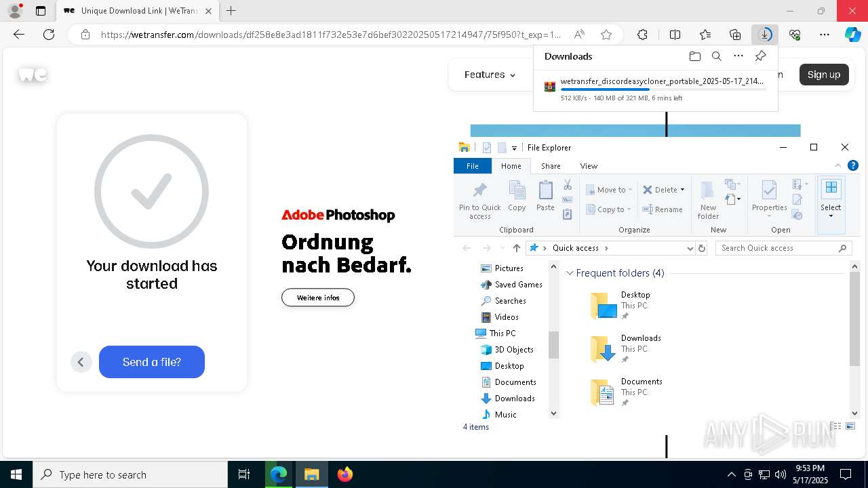
Task: Click New folder in ribbon
Action: [708, 200]
